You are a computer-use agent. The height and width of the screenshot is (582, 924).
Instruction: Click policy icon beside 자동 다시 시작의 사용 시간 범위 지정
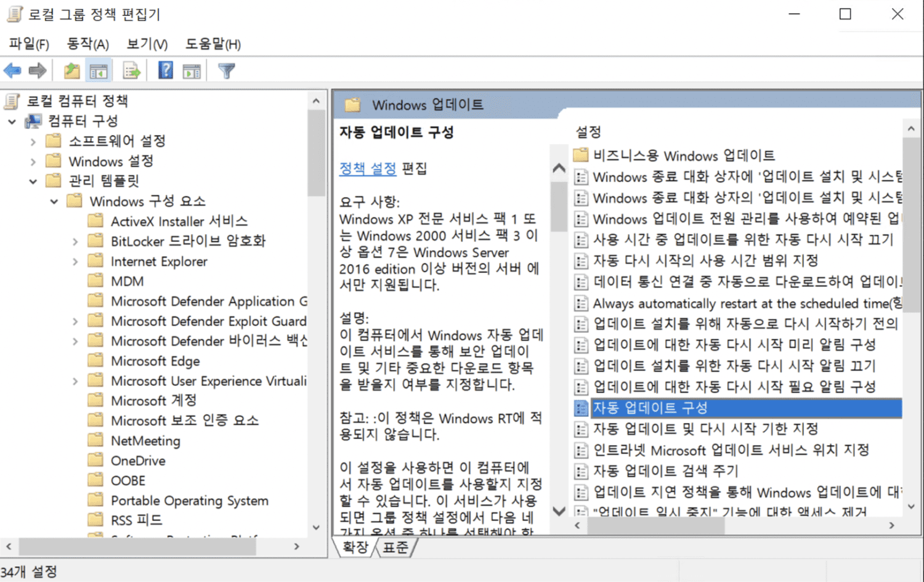point(580,261)
